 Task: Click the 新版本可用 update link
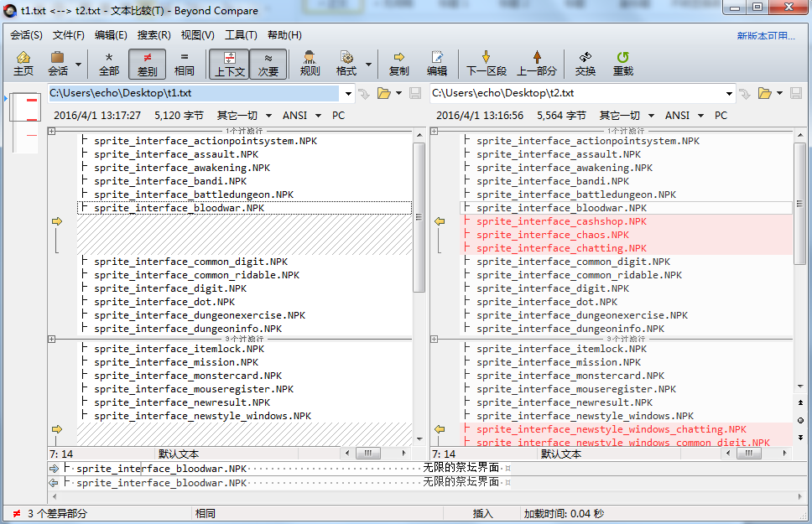765,35
